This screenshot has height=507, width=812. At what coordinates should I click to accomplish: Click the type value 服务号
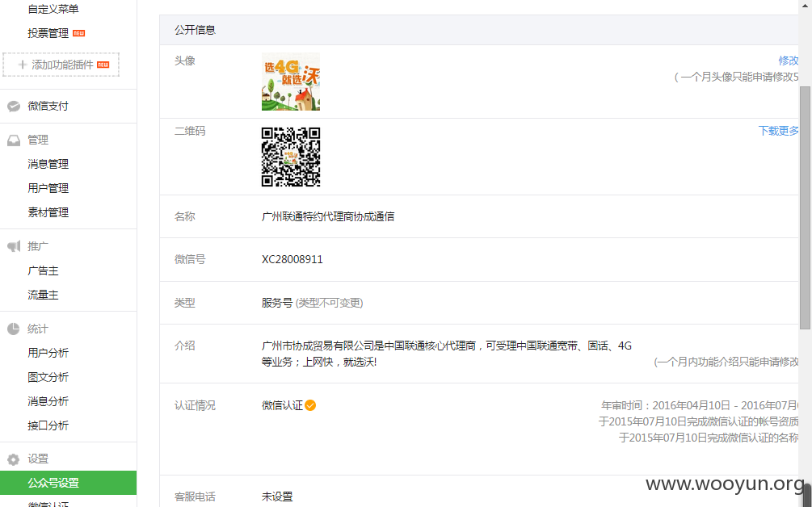(277, 303)
